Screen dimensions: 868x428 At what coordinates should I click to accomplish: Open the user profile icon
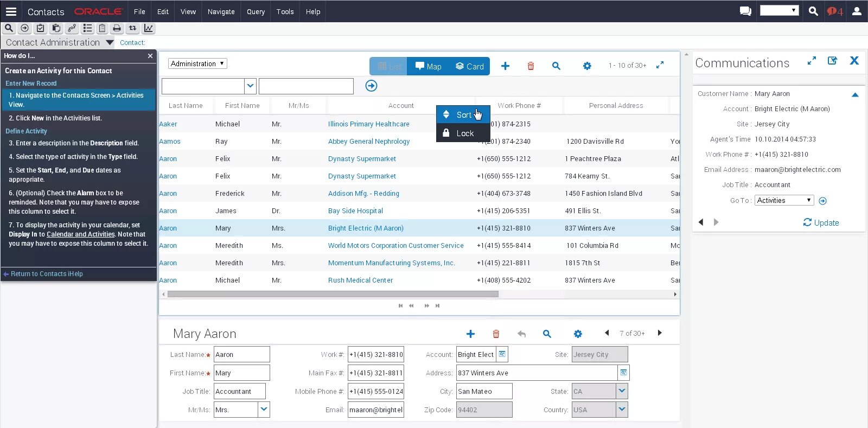pyautogui.click(x=857, y=11)
